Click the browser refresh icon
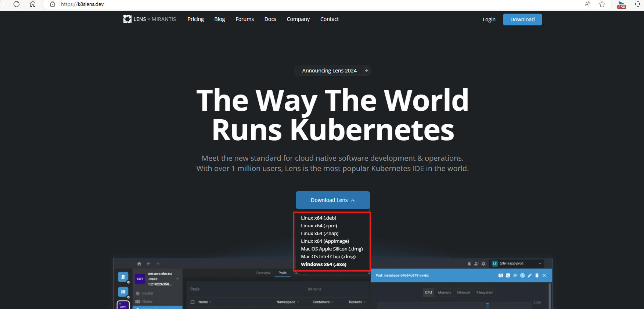This screenshot has width=644, height=309. click(16, 4)
